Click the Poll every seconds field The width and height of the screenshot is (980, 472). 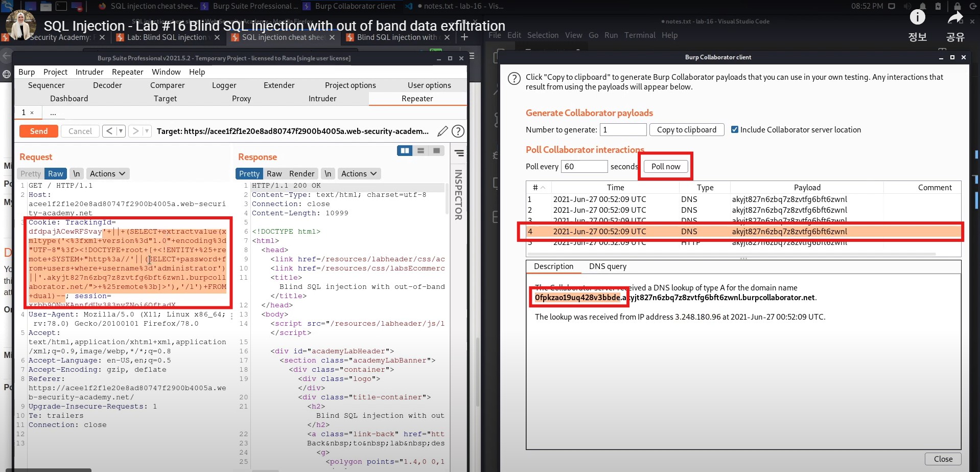584,167
